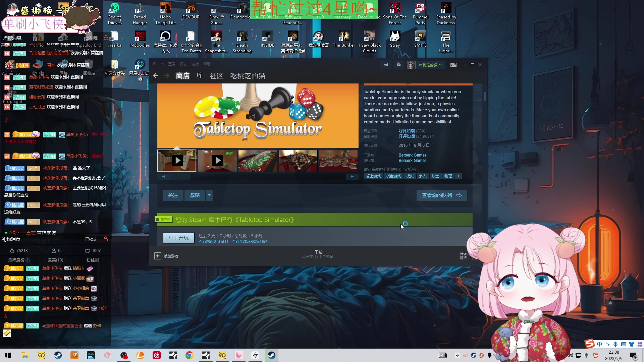Open Sea of Thieves desktop shortcut

pyautogui.click(x=114, y=14)
